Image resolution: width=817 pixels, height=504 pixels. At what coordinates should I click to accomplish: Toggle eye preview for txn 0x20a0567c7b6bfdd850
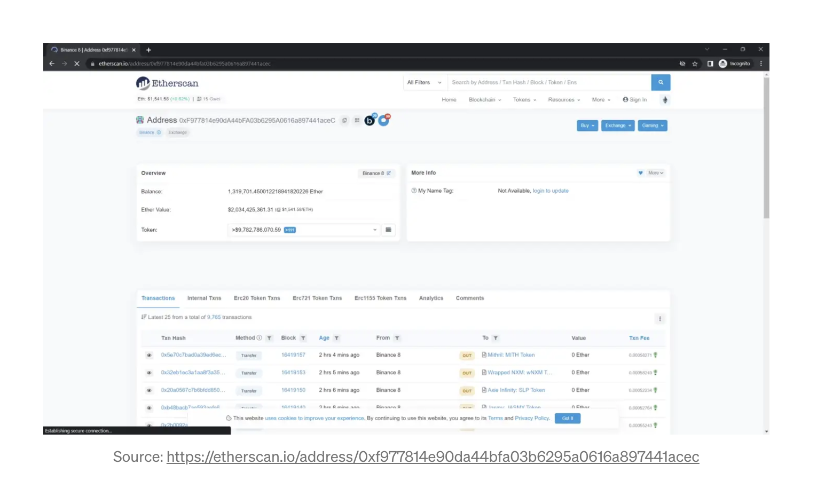[x=149, y=390]
